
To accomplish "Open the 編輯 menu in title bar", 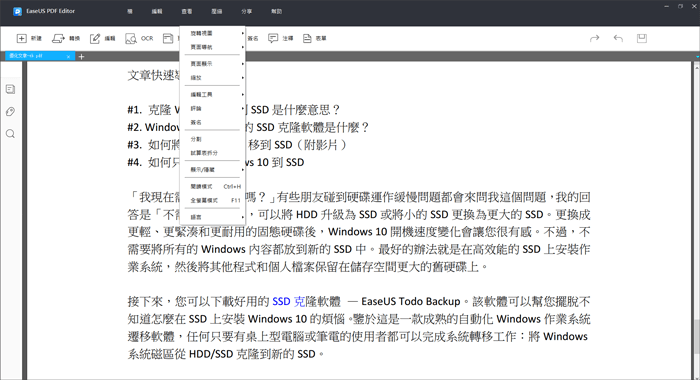I will pyautogui.click(x=157, y=11).
